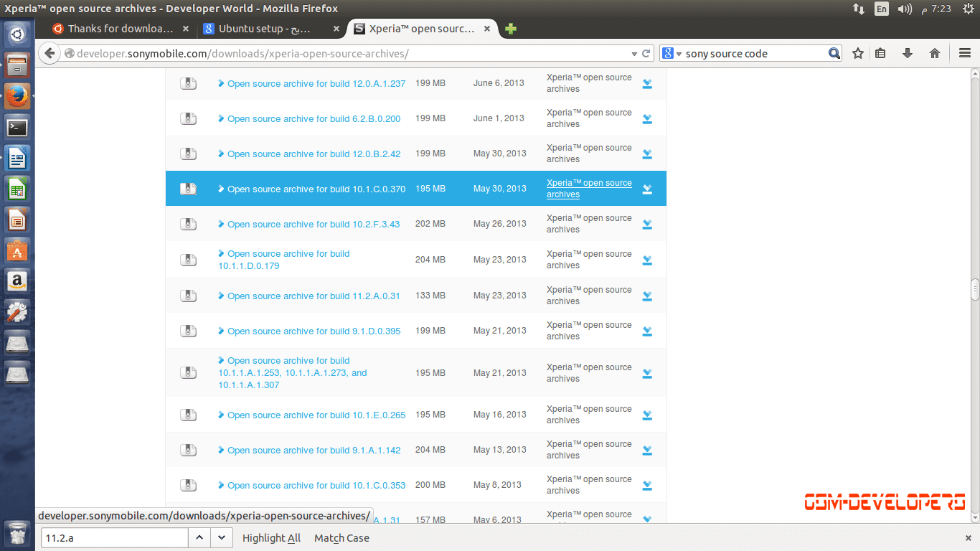Open system session gear menu
Viewport: 980px width, 551px height.
coord(969,9)
